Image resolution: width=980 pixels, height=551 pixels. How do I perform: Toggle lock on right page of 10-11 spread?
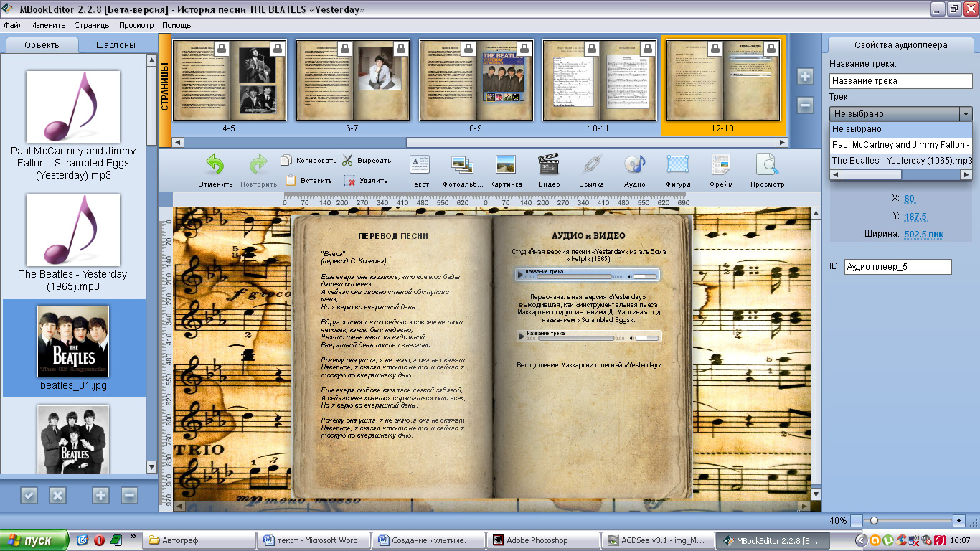pyautogui.click(x=649, y=48)
